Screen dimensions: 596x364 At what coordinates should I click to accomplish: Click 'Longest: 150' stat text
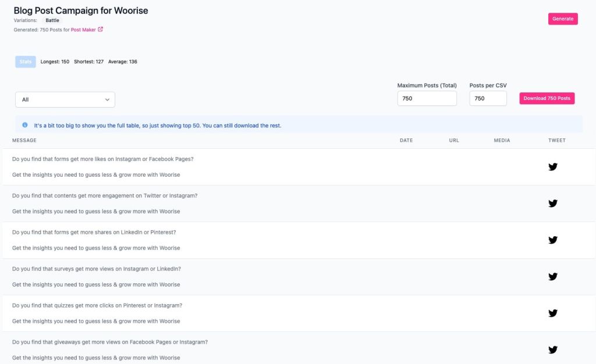(x=55, y=62)
